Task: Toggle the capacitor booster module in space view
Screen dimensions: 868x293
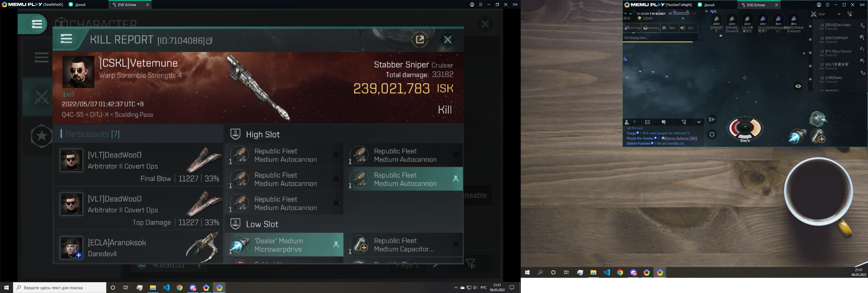Action: click(818, 136)
